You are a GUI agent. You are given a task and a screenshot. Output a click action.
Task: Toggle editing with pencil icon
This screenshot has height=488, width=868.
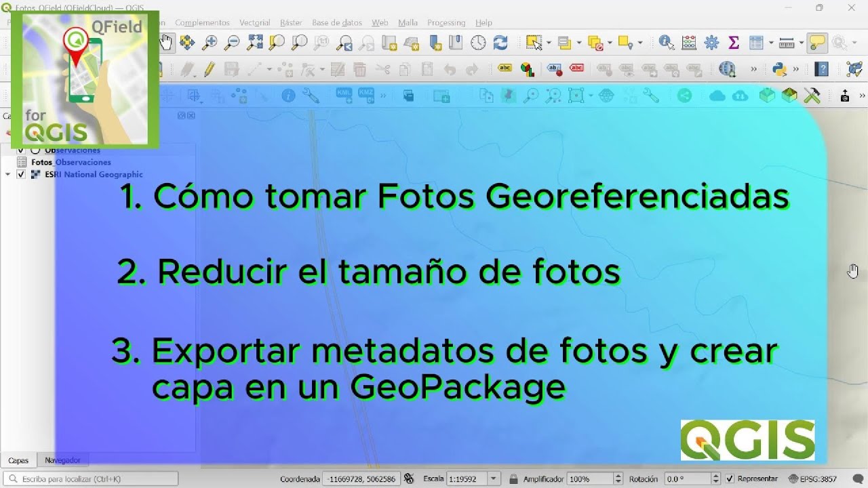click(x=210, y=68)
